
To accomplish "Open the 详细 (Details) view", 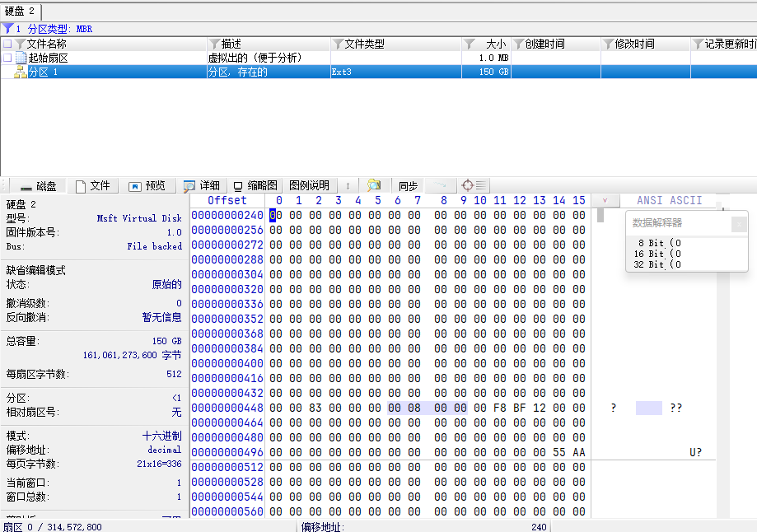I will click(202, 186).
